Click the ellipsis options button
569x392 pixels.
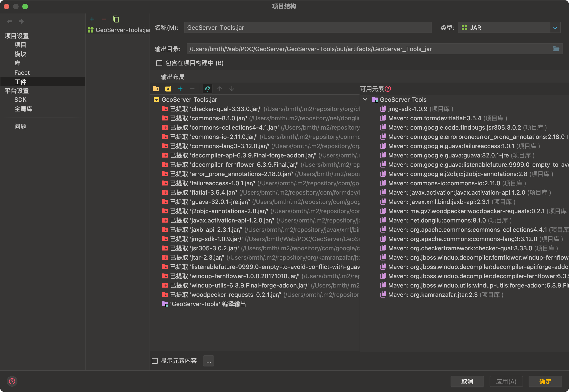(x=209, y=361)
